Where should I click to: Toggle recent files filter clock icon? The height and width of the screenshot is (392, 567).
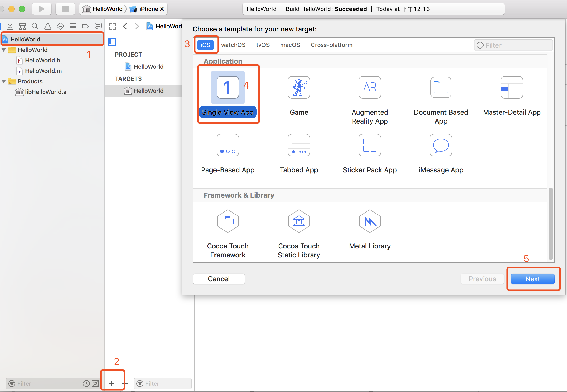[x=86, y=384]
